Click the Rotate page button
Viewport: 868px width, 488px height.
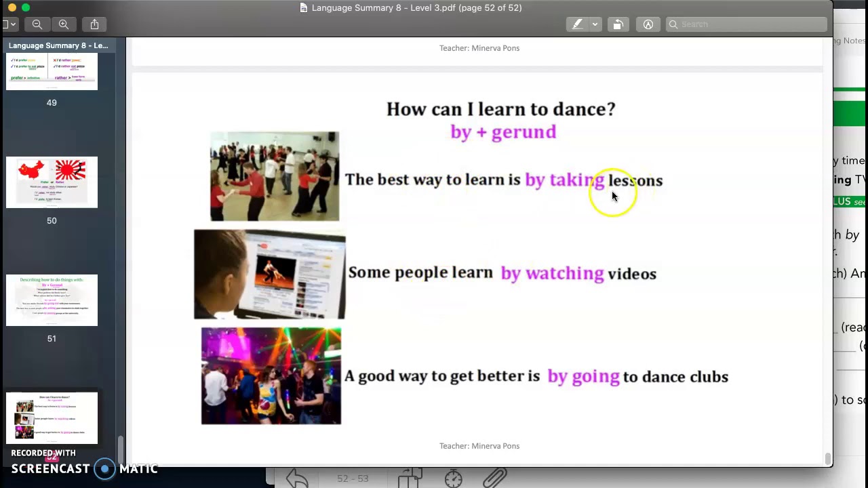[618, 24]
